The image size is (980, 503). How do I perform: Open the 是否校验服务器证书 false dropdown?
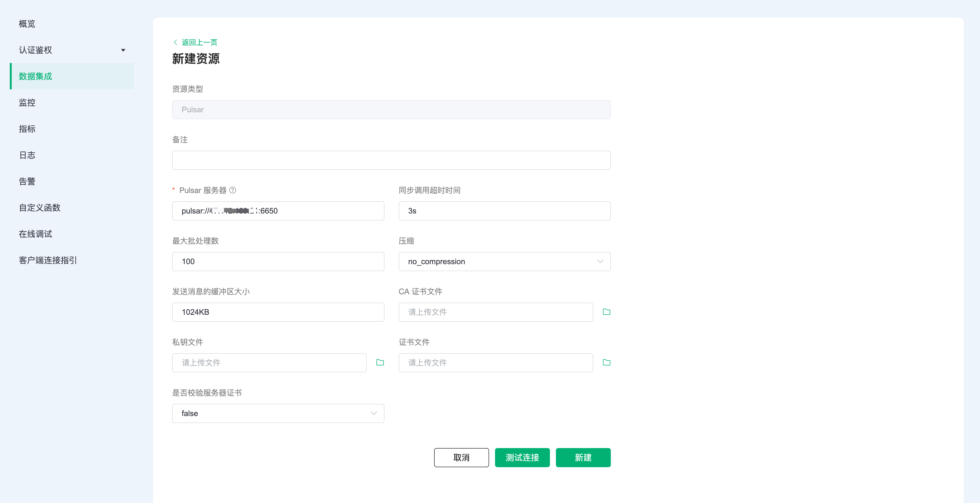click(x=278, y=413)
